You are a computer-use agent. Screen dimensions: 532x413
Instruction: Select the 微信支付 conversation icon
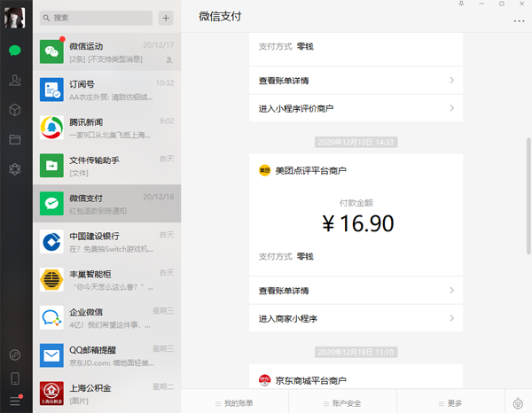[x=51, y=204]
